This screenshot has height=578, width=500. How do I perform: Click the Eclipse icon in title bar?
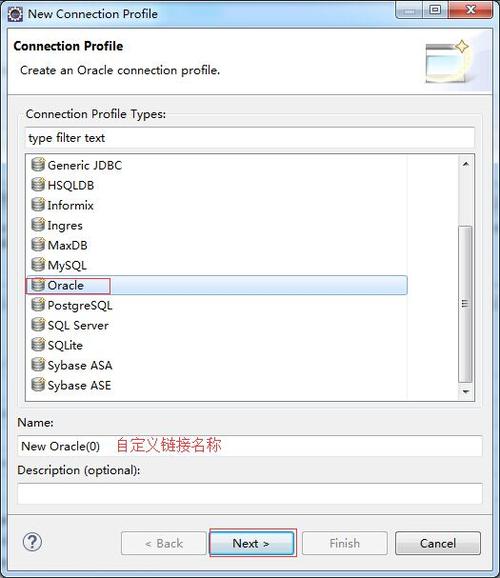click(x=15, y=14)
